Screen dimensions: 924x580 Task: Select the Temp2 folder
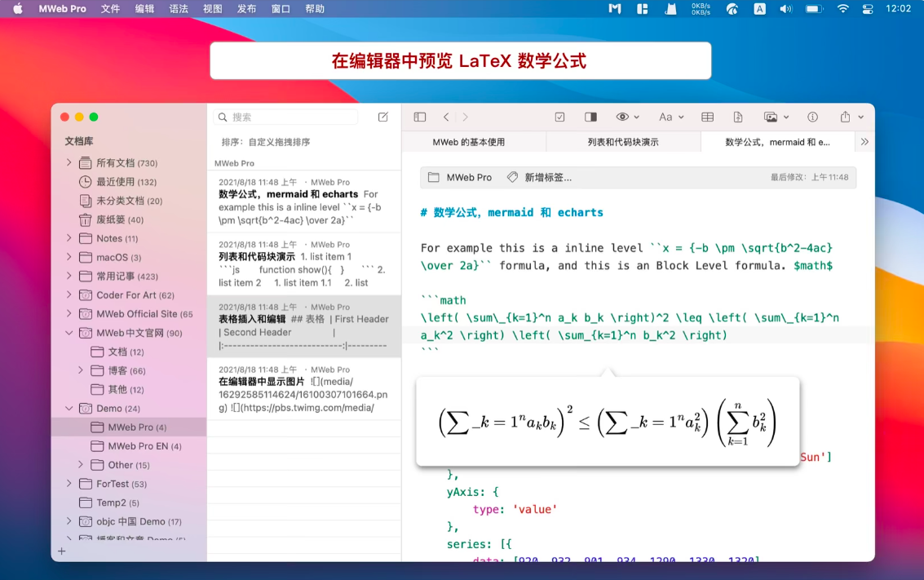[109, 503]
